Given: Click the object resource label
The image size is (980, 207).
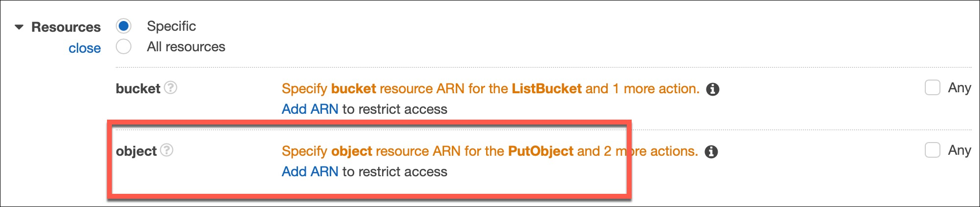Looking at the screenshot, I should point(136,151).
